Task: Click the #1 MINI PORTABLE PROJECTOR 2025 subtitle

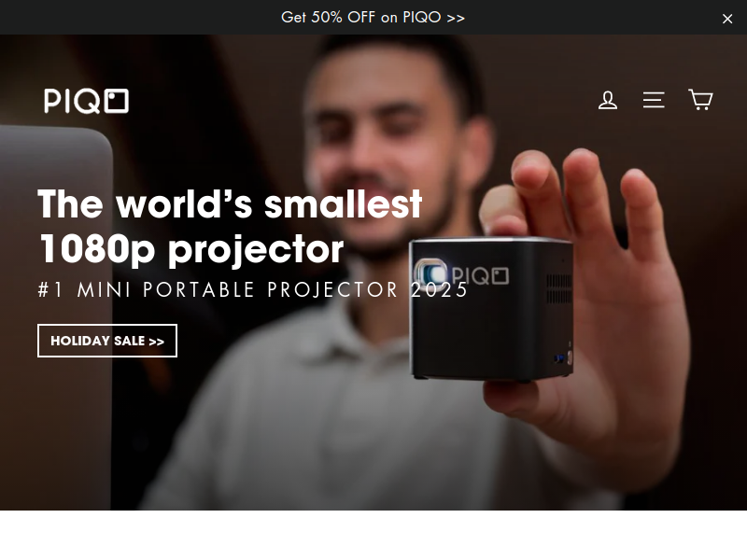Action: point(253,289)
